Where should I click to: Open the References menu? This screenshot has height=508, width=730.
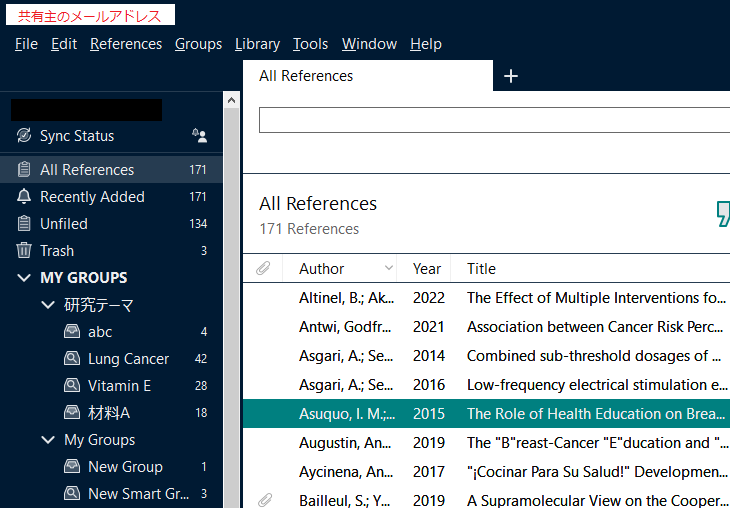125,44
